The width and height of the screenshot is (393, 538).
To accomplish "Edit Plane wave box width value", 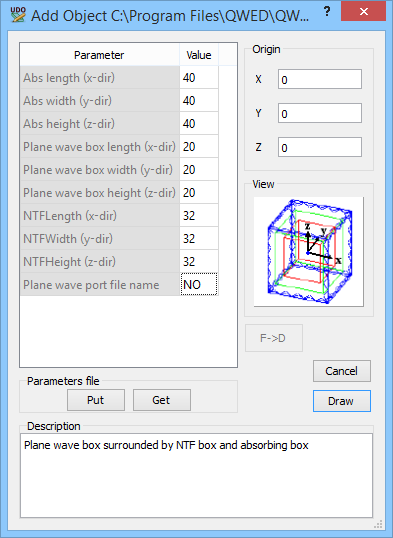I will pos(199,170).
